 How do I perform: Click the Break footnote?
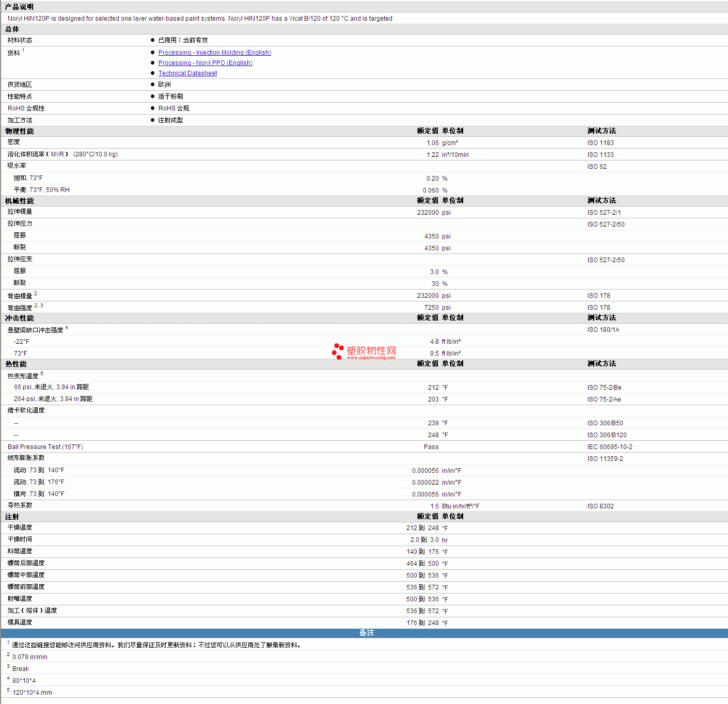[x=21, y=669]
